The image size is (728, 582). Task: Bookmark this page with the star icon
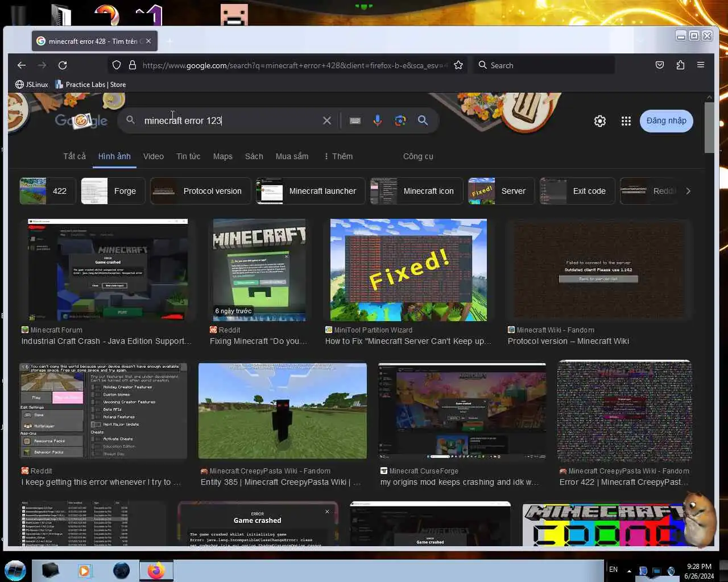click(458, 65)
